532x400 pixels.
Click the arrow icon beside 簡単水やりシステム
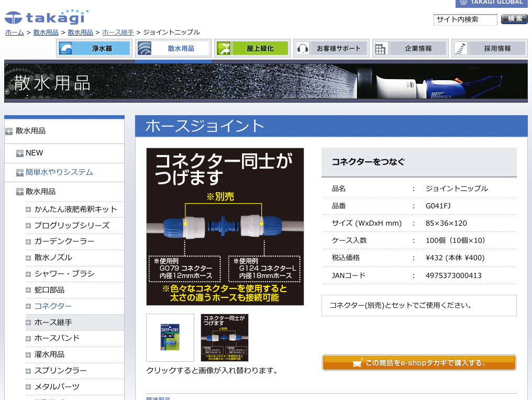(x=20, y=173)
